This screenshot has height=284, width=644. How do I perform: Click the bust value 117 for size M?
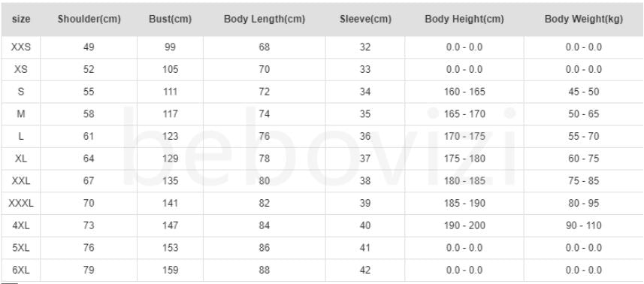pyautogui.click(x=170, y=114)
